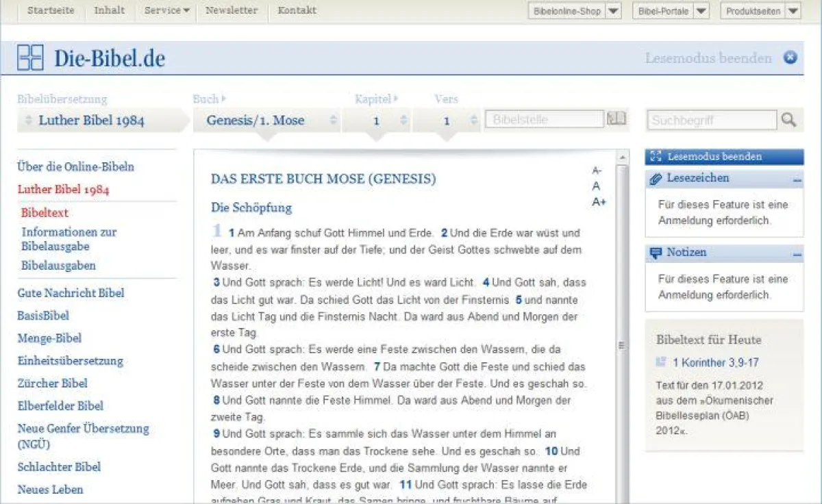Click the Notizen speech bubble icon

(x=656, y=253)
